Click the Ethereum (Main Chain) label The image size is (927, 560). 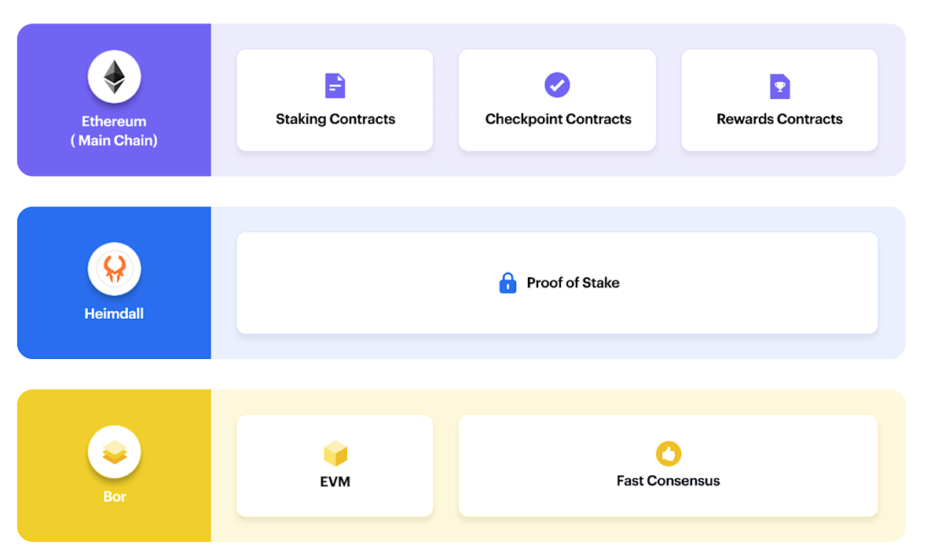tap(114, 130)
